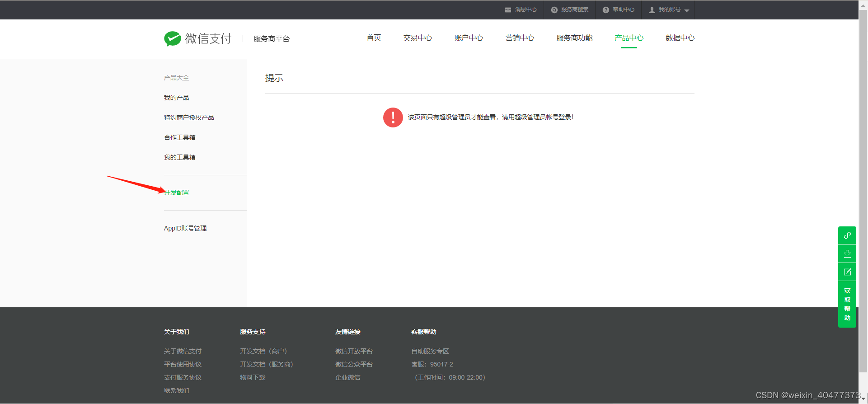Click the 物料下载 footer link
The width and height of the screenshot is (868, 404).
pyautogui.click(x=253, y=377)
